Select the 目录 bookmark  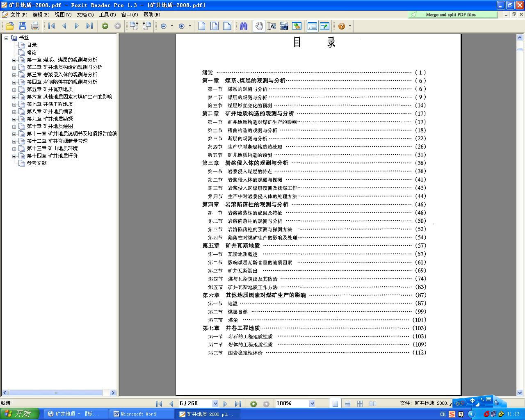[32, 45]
